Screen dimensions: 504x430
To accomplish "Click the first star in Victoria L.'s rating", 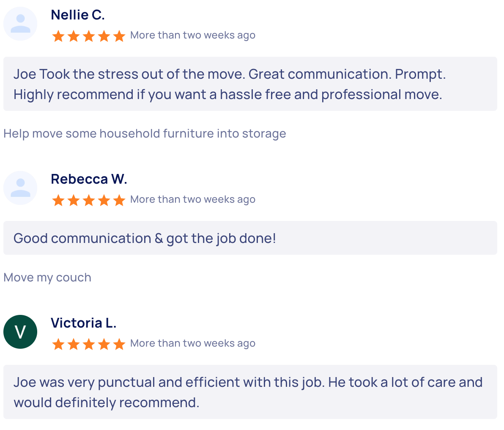I will click(58, 344).
